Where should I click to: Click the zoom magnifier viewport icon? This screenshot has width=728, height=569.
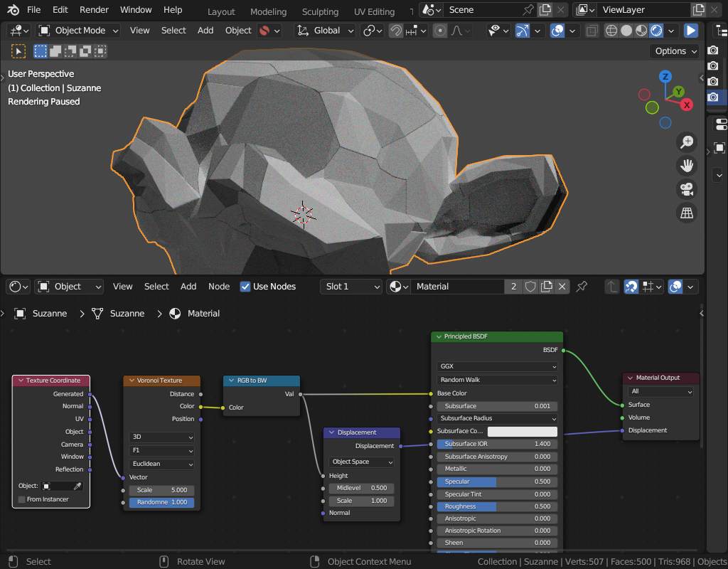tap(687, 142)
